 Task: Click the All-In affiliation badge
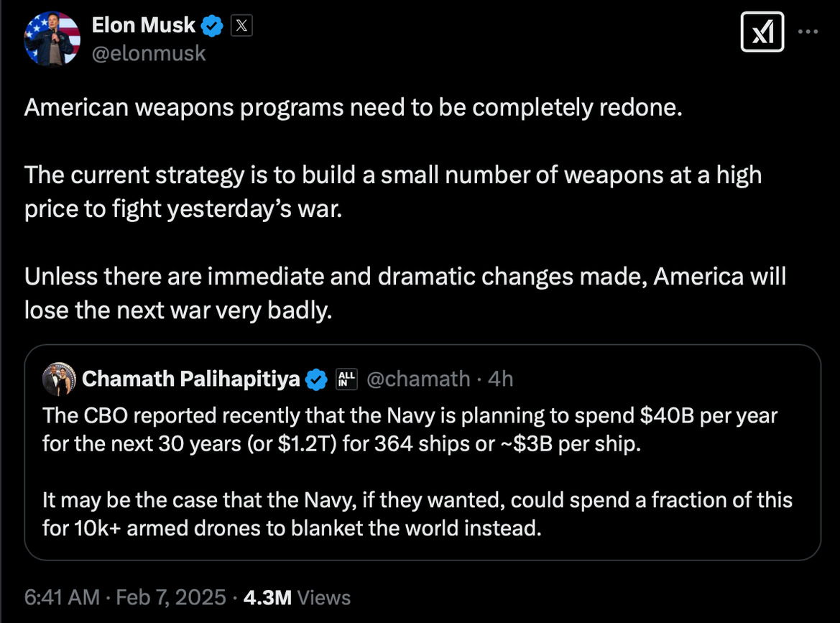[347, 379]
